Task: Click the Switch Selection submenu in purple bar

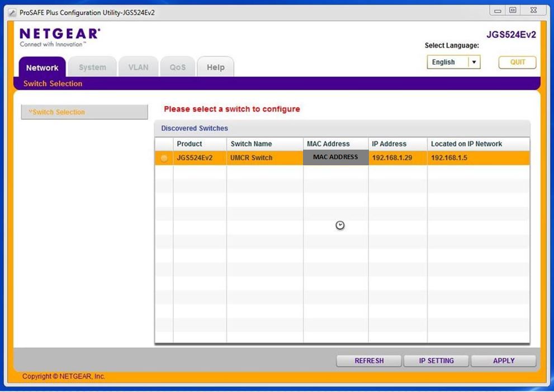Action: (53, 84)
